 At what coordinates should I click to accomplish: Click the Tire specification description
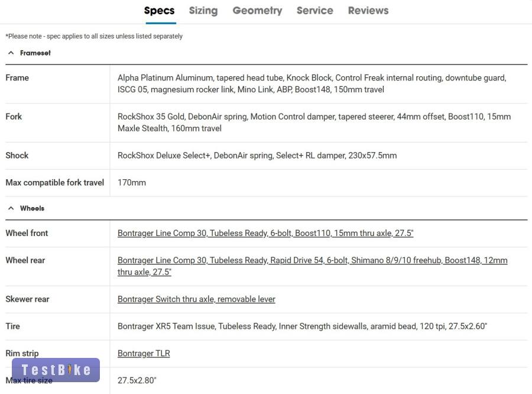pyautogui.click(x=302, y=327)
